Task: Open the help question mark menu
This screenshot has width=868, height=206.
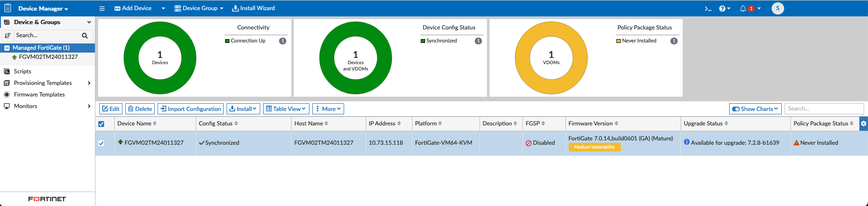Action: [x=724, y=8]
